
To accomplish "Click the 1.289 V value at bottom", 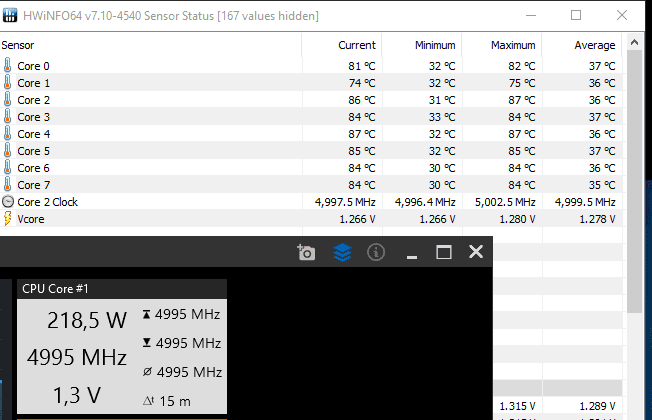I will (598, 406).
